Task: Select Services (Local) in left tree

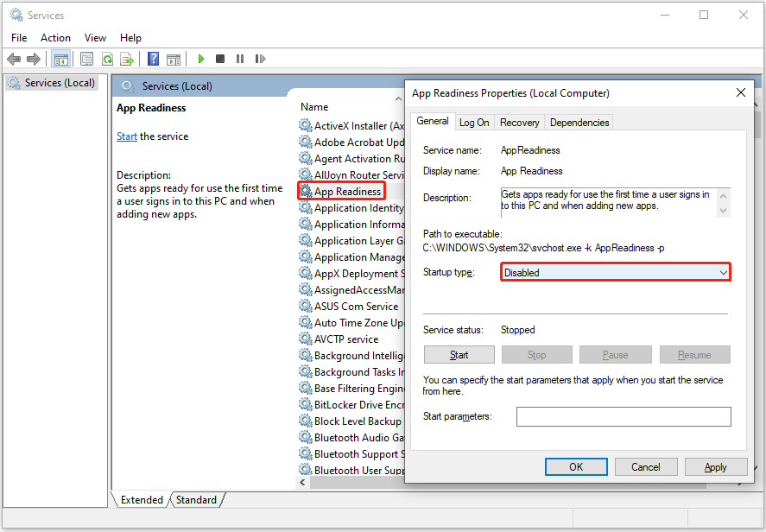Action: [53, 83]
